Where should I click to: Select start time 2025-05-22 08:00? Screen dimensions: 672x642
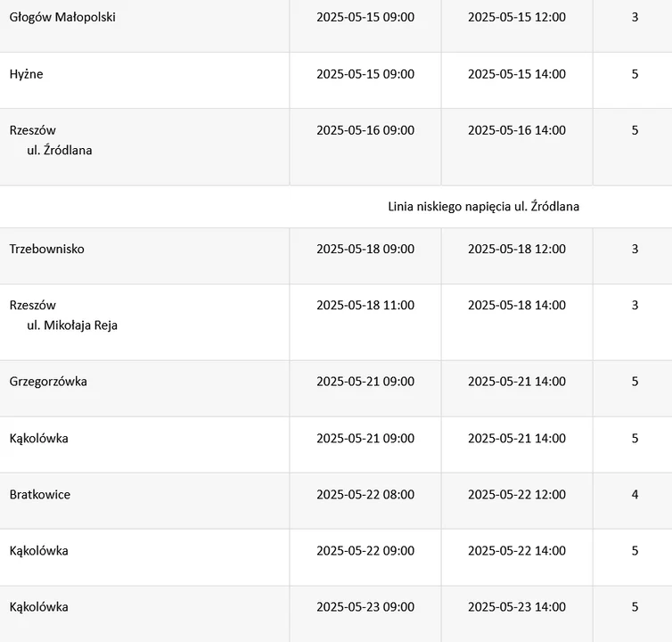[365, 495]
